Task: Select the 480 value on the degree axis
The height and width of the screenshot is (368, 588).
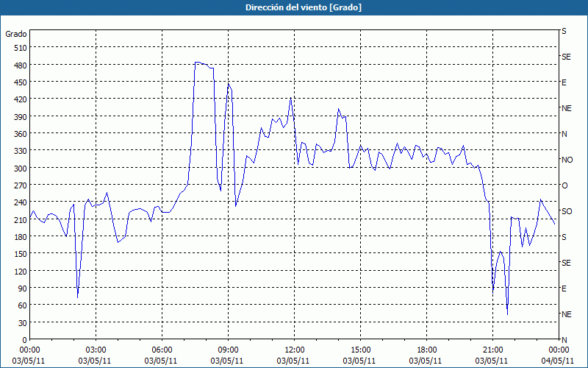Action: pos(21,66)
